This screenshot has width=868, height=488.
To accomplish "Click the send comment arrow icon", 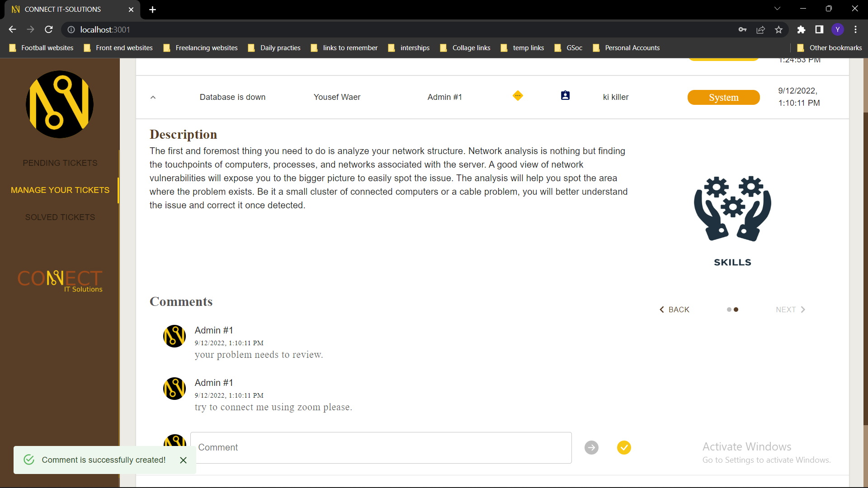I will 591,447.
